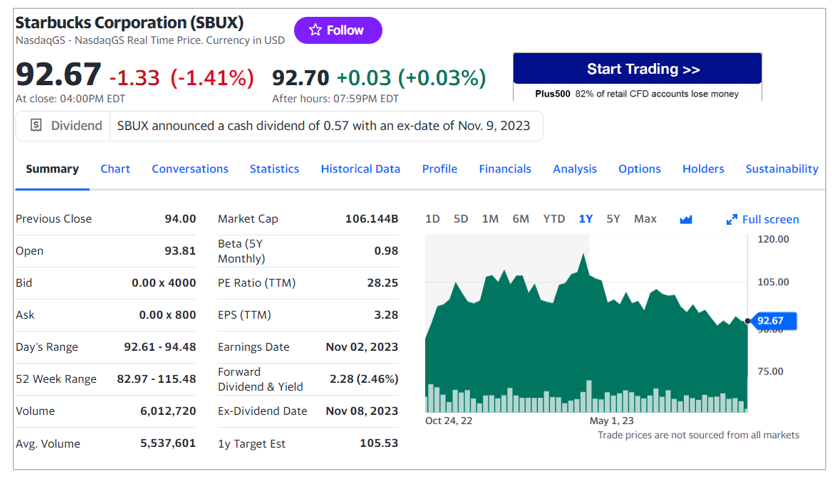
Task: Open the Analysis tab
Action: pos(575,169)
